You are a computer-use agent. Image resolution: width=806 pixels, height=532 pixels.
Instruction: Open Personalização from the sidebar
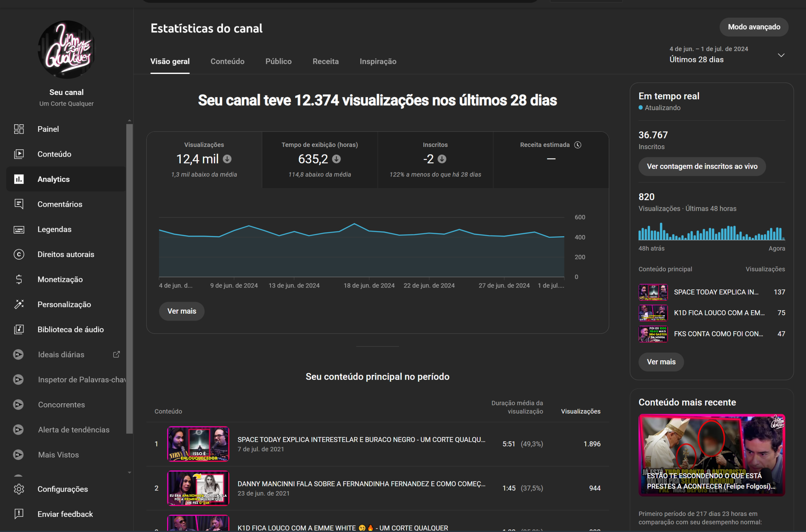[x=64, y=304]
